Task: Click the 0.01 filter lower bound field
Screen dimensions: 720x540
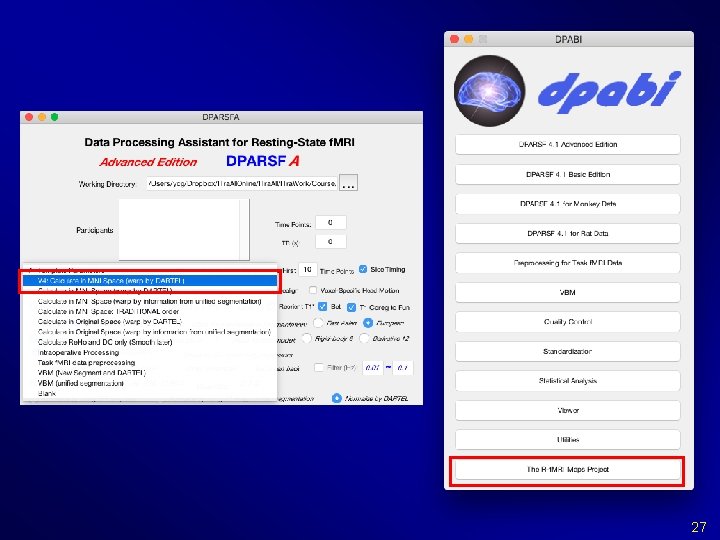Action: [x=372, y=368]
